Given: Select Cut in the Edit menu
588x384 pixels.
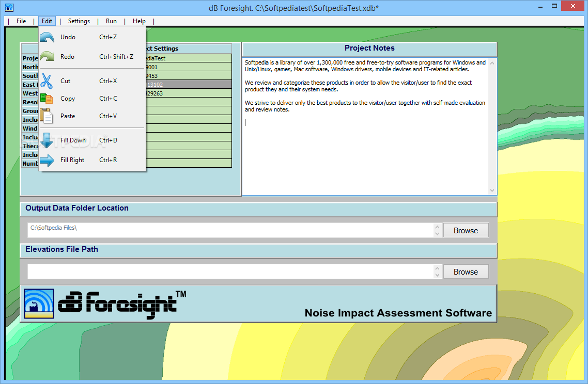Looking at the screenshot, I should pos(92,81).
